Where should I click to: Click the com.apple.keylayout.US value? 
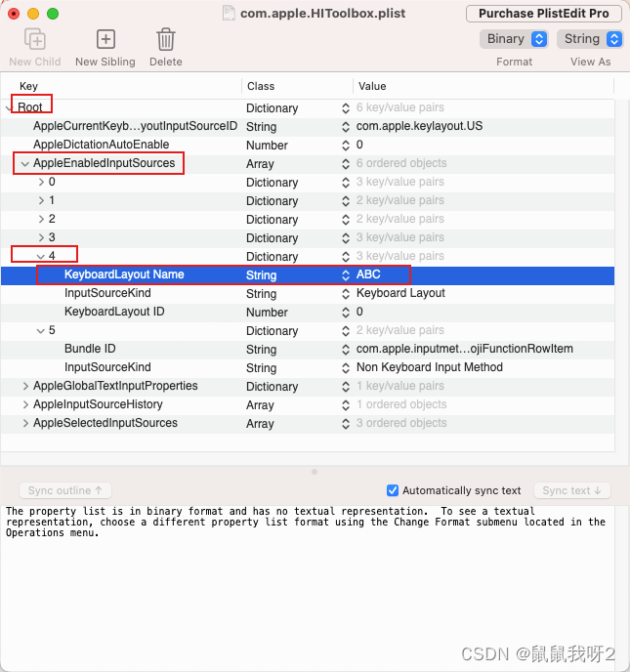click(x=419, y=126)
